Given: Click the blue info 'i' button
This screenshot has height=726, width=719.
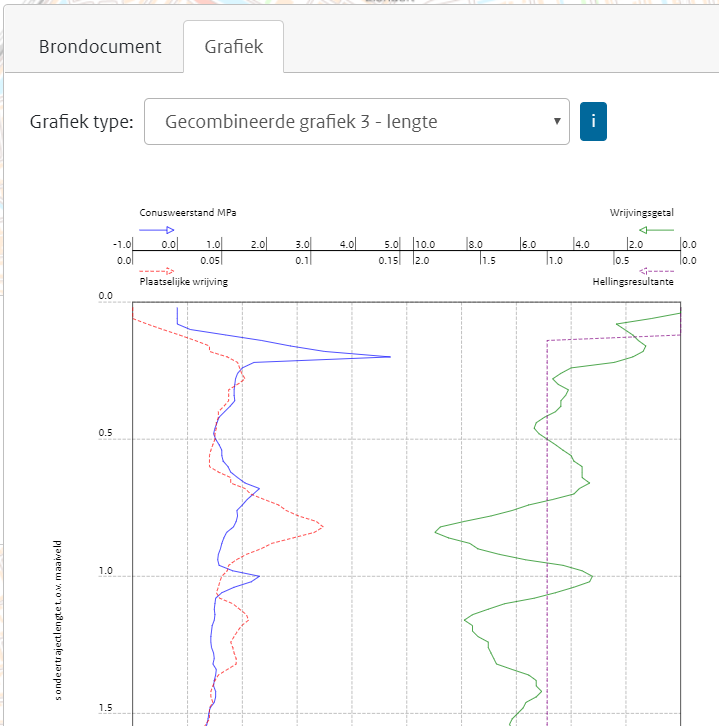Looking at the screenshot, I should coord(593,122).
